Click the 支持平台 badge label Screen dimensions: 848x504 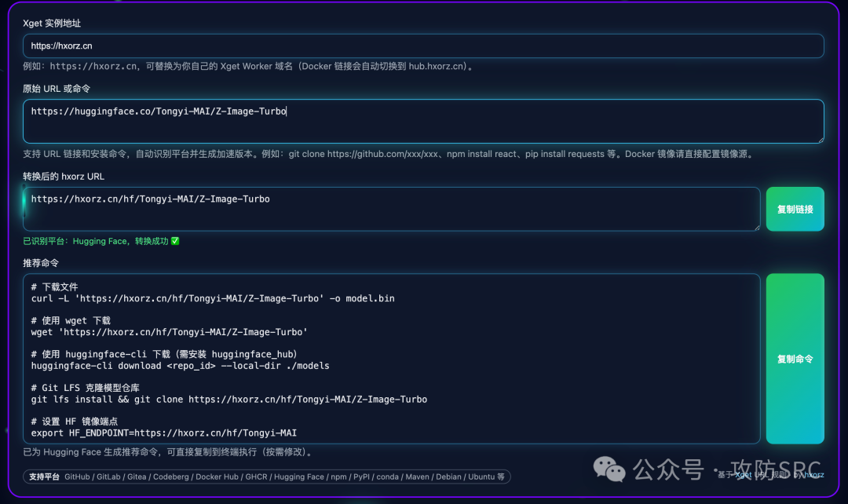(44, 477)
